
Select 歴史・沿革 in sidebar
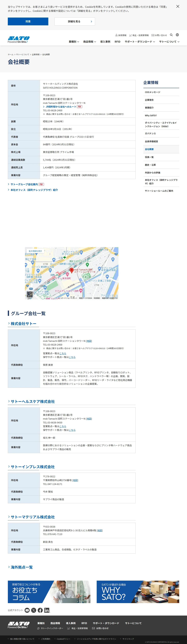(161, 165)
